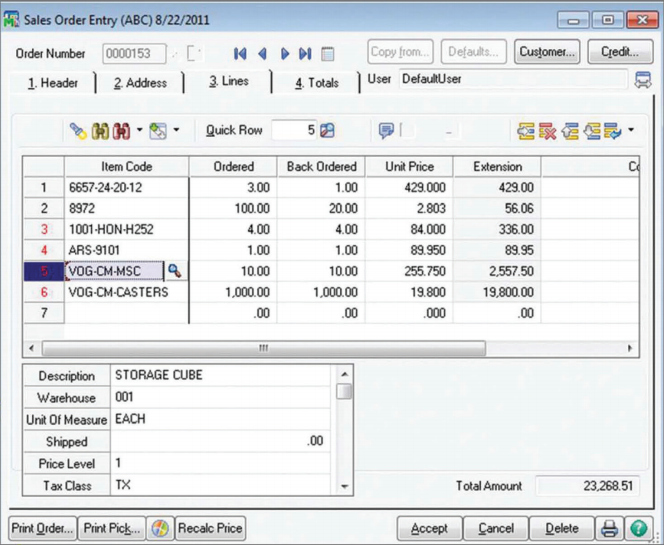Click the reset row grid icon
Viewport: 664px width, 545px height.
coord(612,131)
